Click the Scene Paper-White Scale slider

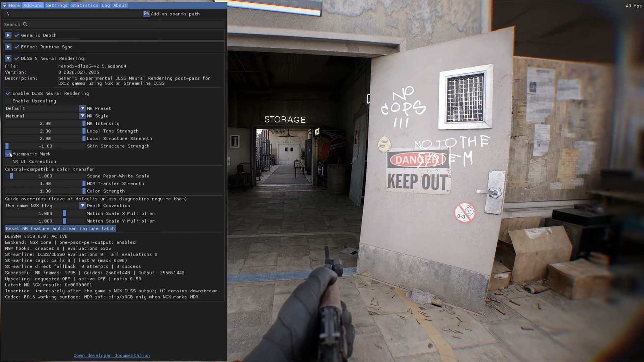coord(45,176)
